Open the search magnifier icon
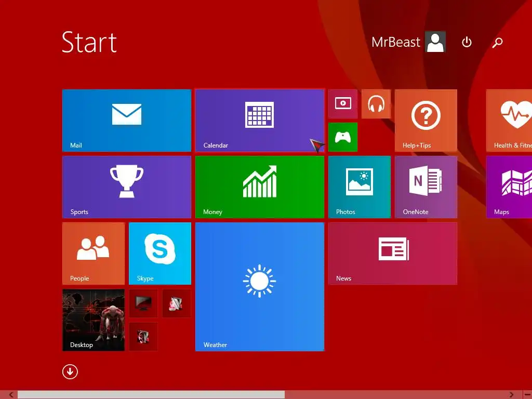Viewport: 532px width, 399px height. click(x=497, y=43)
